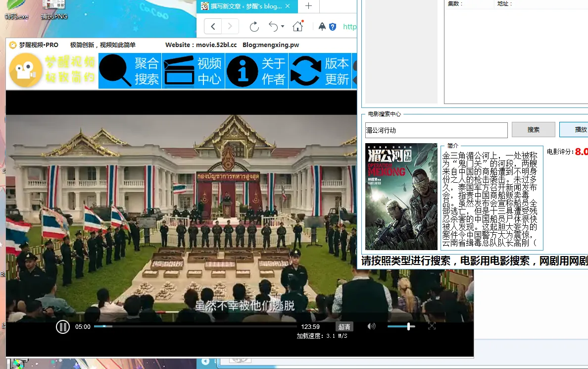
Task: Switch quality via the 超清 button
Action: click(344, 326)
